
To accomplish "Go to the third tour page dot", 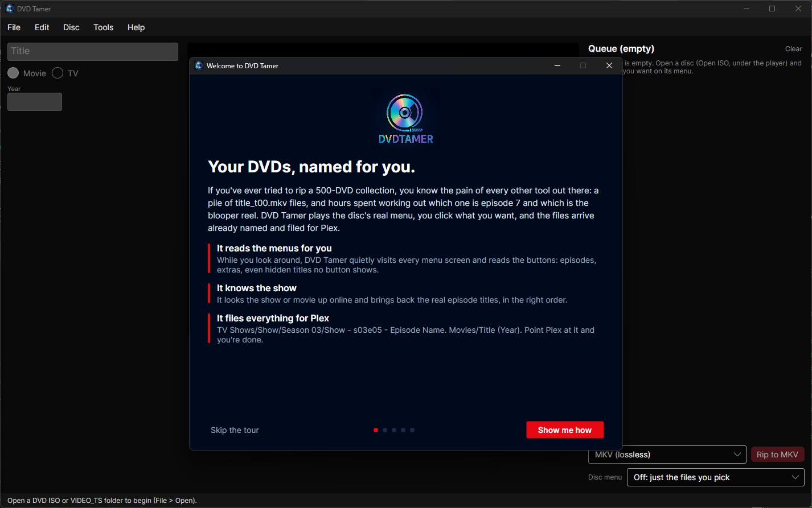I will pos(394,430).
